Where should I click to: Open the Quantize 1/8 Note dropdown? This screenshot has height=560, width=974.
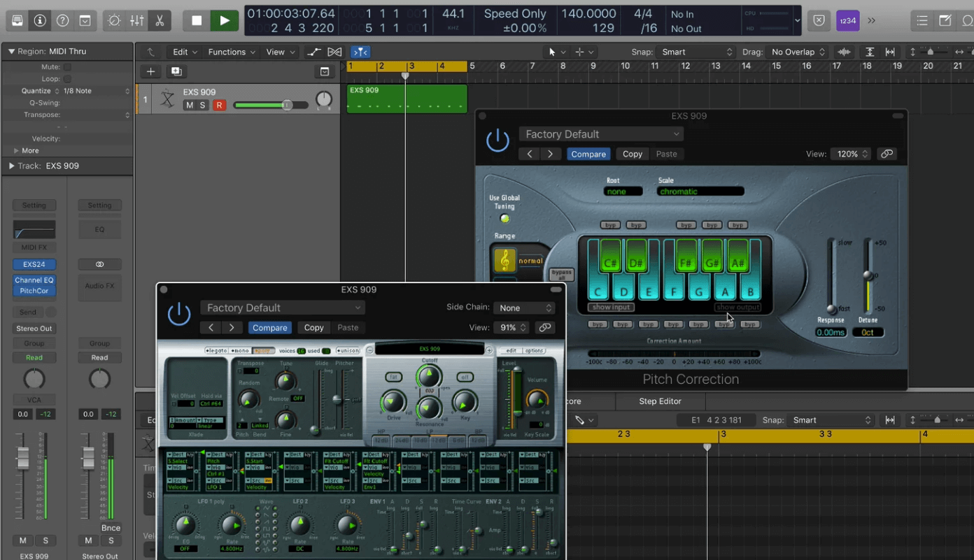click(x=97, y=91)
